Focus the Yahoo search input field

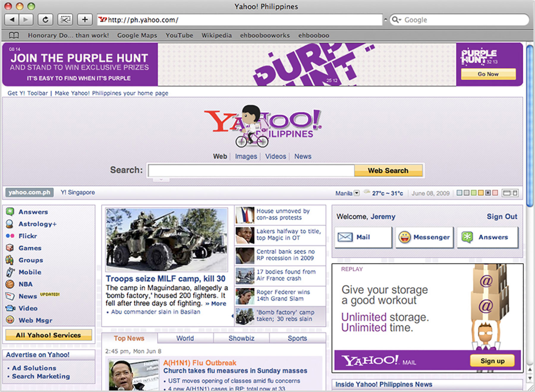pos(251,170)
